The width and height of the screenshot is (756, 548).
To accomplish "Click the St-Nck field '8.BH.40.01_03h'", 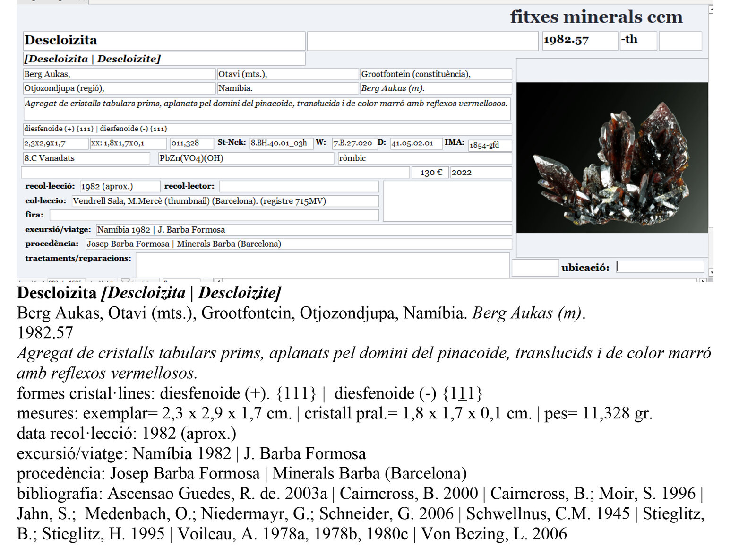I will click(281, 143).
